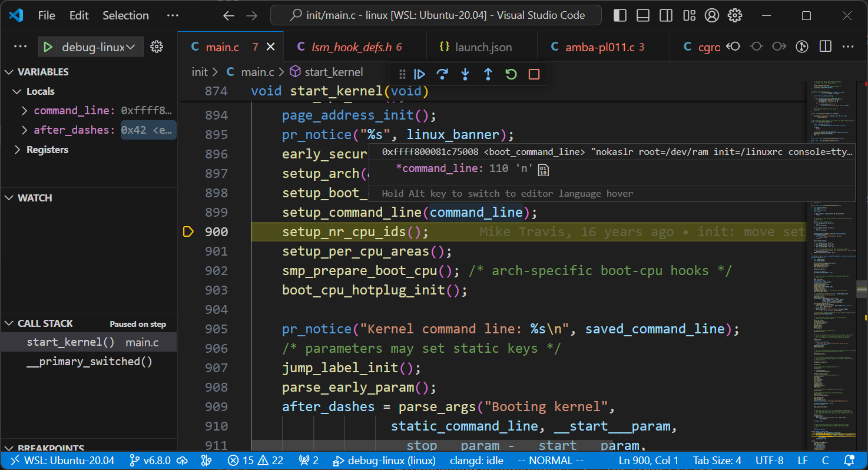Select debug-linux launch configuration dropdown

pyautogui.click(x=99, y=47)
